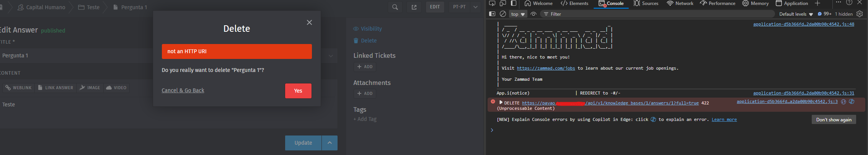This screenshot has height=155, width=868.
Task: Click the create live expression eye icon
Action: click(533, 14)
